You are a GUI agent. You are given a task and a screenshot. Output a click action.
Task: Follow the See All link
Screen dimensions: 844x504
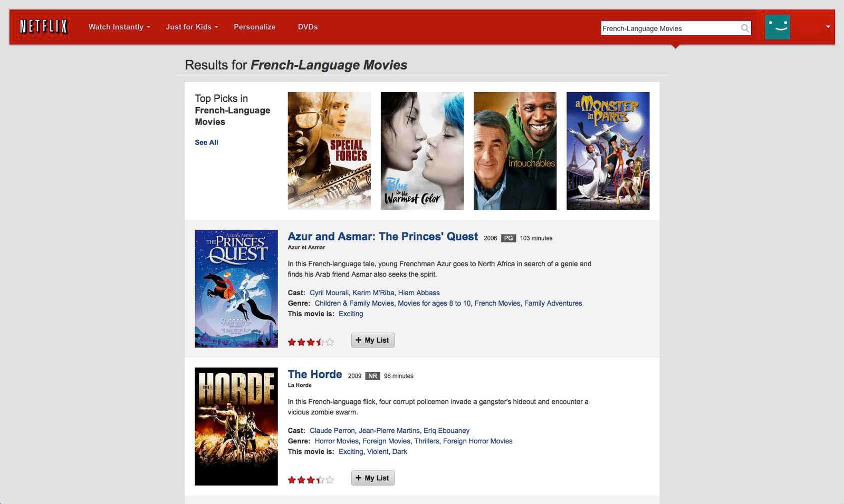pos(206,142)
